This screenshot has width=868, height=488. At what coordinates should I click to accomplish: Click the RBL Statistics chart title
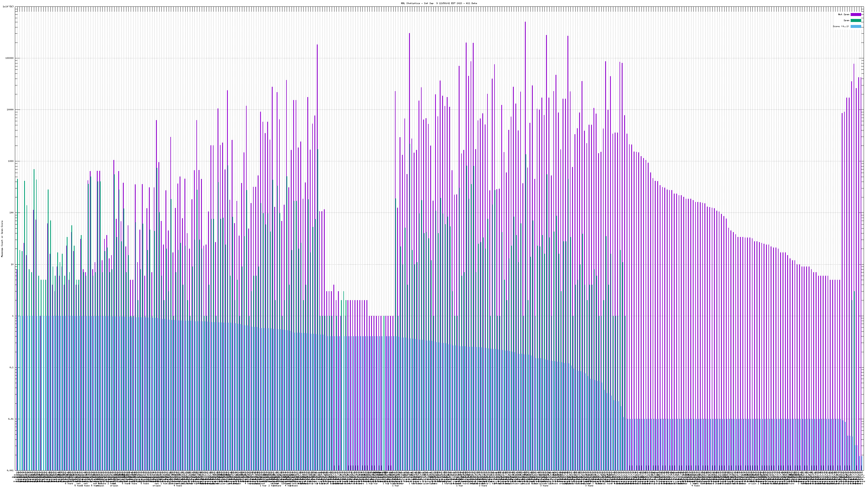point(439,3)
